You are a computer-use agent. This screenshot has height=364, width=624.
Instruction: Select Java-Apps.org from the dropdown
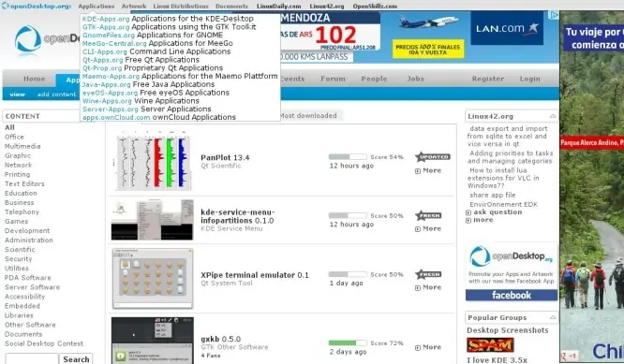(x=107, y=84)
